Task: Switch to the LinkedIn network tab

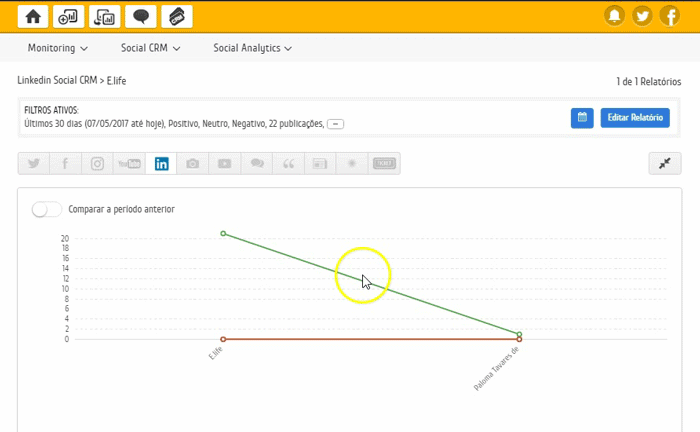Action: pyautogui.click(x=161, y=164)
